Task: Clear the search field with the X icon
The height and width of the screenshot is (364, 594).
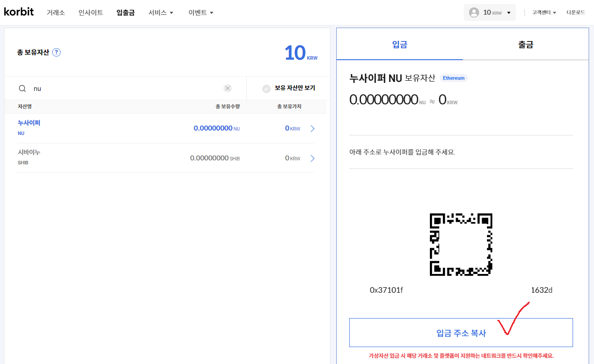Action: tap(227, 88)
